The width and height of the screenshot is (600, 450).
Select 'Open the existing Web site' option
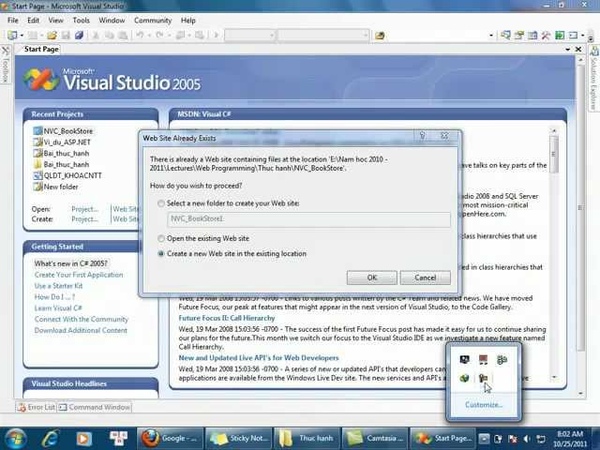pos(161,238)
